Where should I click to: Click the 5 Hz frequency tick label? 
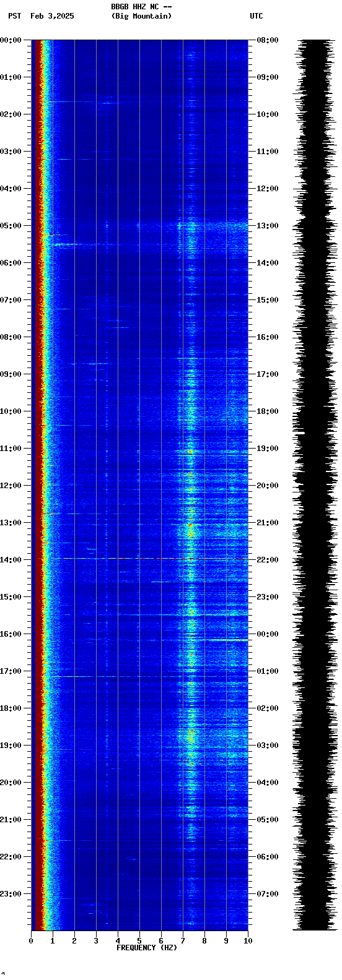pyautogui.click(x=139, y=941)
